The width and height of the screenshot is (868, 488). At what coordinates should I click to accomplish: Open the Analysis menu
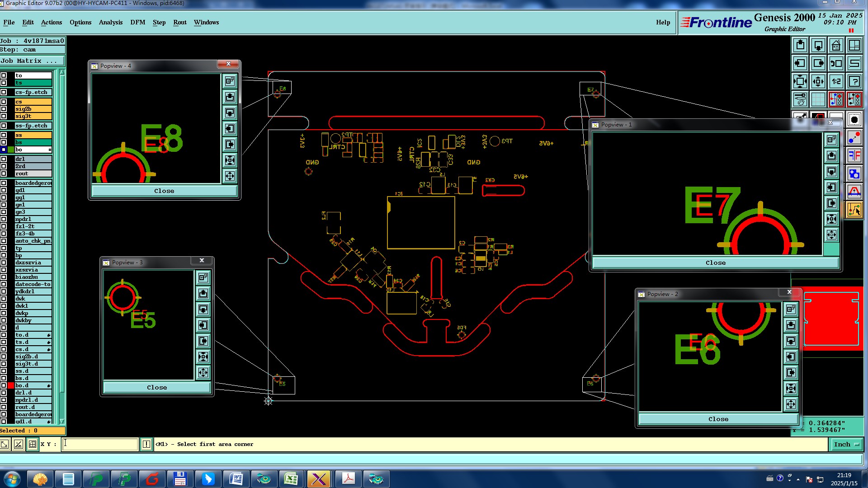[x=110, y=22]
